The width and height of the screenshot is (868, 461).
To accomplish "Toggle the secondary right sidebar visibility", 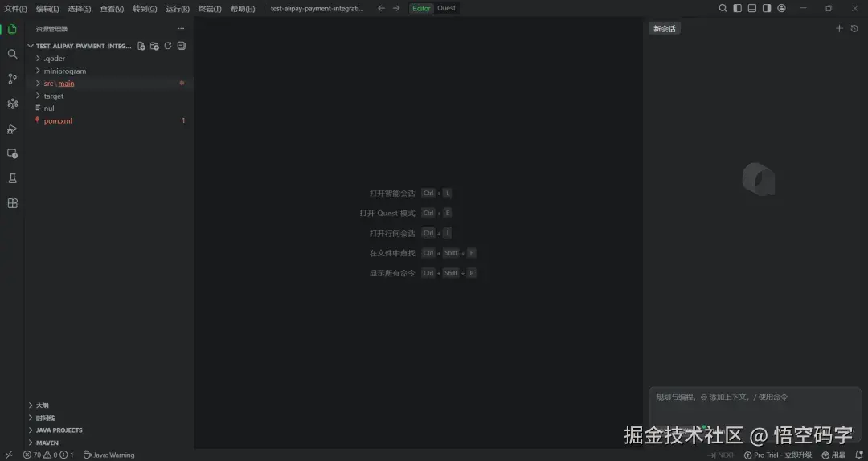I will pyautogui.click(x=767, y=8).
